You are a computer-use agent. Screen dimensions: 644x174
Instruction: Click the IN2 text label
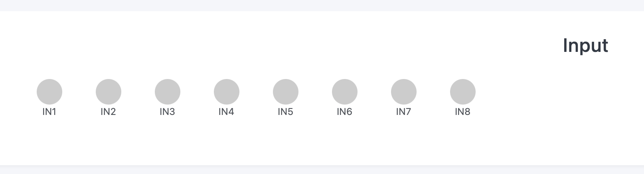[108, 112]
